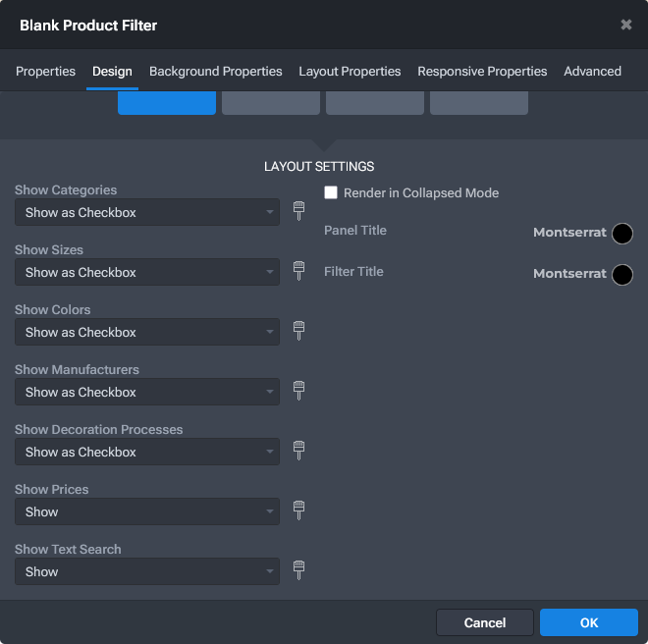Confirm with the OK button
Screen dimensions: 648x644
point(589,622)
